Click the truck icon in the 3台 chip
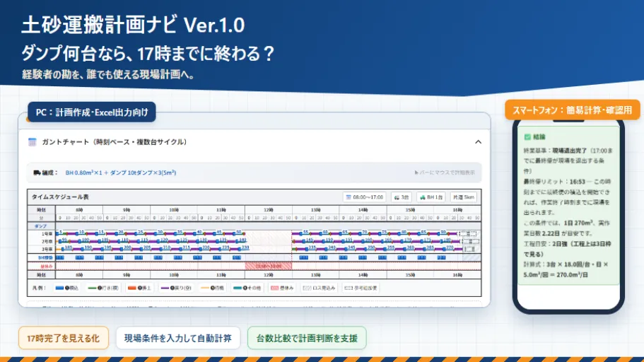The width and height of the screenshot is (644, 362). [x=397, y=197]
